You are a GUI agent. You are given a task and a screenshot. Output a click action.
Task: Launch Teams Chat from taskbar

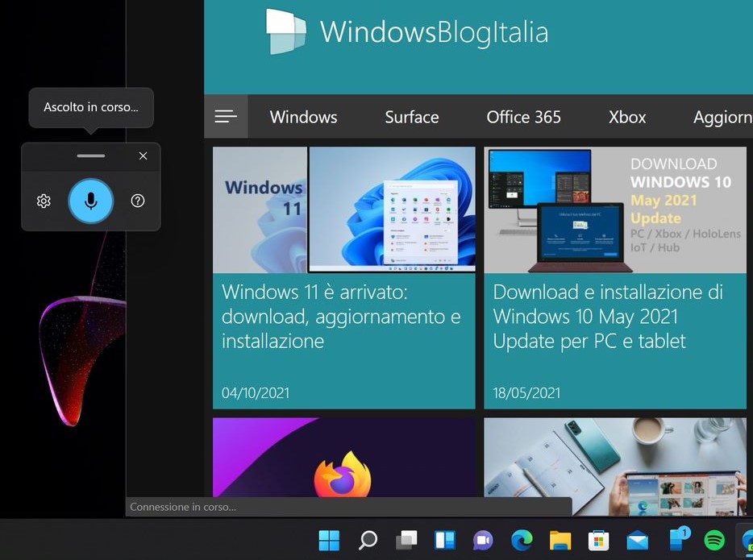483,541
